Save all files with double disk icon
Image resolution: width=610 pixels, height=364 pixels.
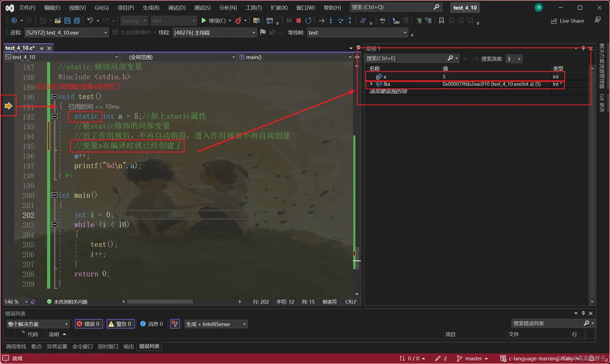77,20
